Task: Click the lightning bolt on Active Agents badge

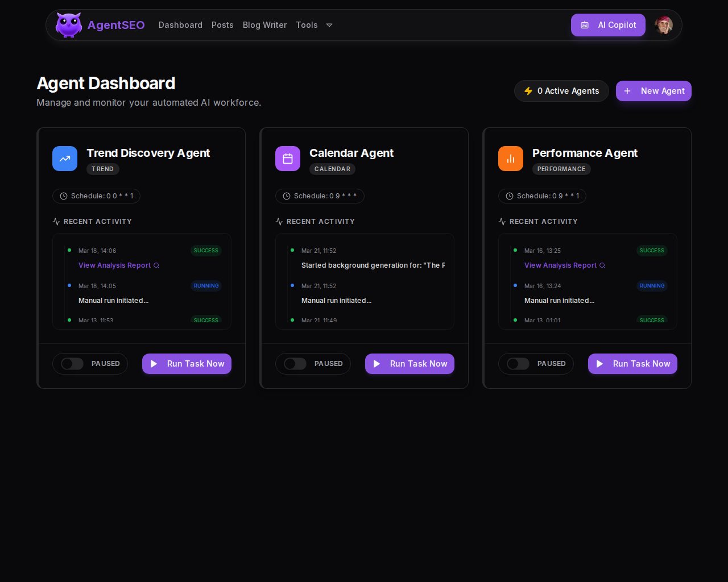Action: click(528, 90)
